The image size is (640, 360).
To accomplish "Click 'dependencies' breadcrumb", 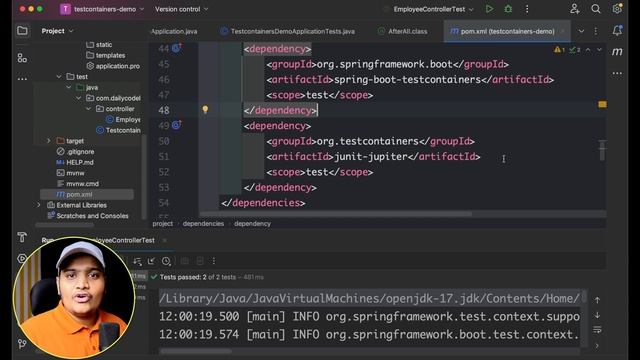I will click(x=203, y=224).
